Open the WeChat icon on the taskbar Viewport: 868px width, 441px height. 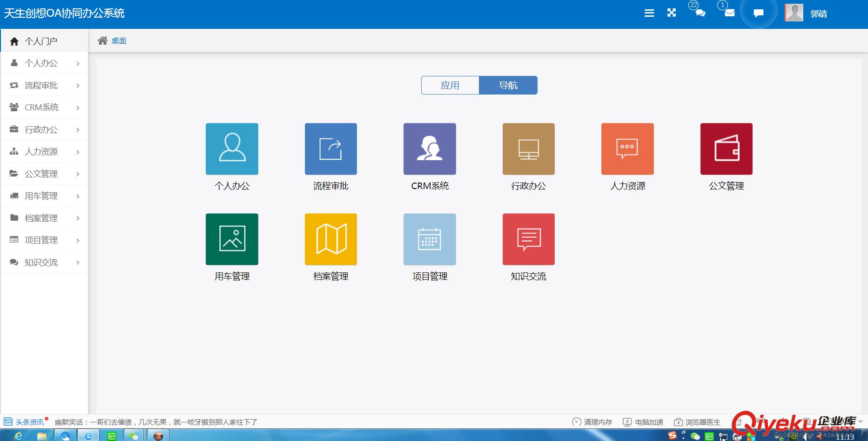135,436
